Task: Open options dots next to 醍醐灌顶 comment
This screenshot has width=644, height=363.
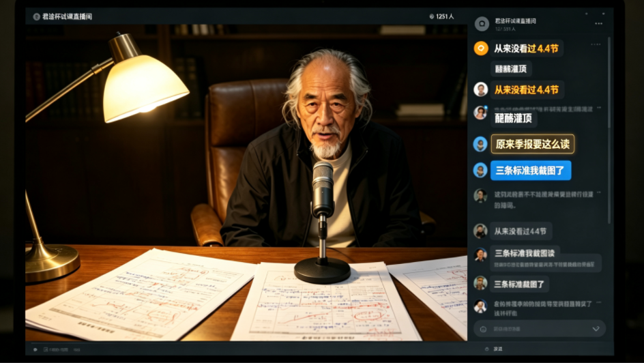Action: 599,108
